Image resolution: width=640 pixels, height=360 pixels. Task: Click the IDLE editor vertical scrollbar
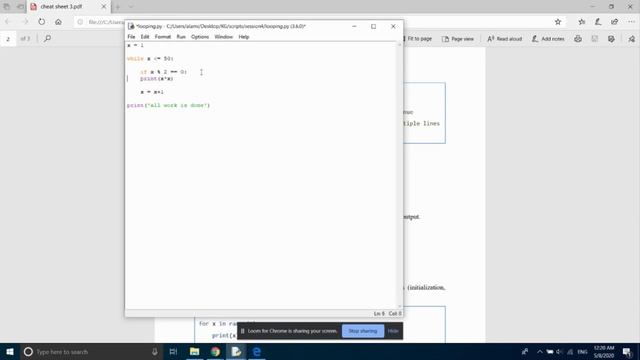point(400,176)
